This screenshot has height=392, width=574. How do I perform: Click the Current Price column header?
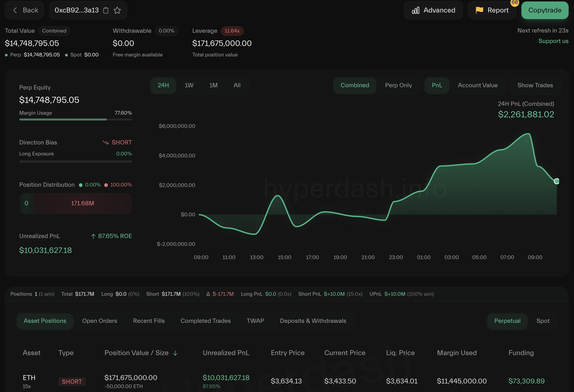click(344, 353)
